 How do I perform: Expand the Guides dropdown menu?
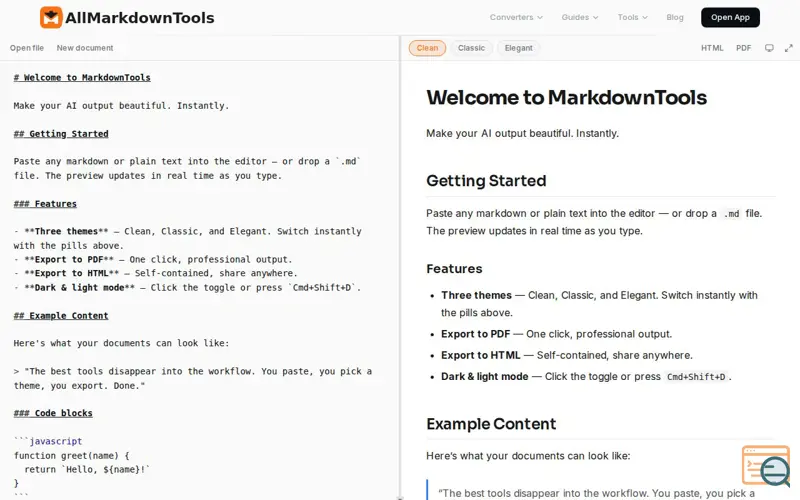[x=580, y=17]
